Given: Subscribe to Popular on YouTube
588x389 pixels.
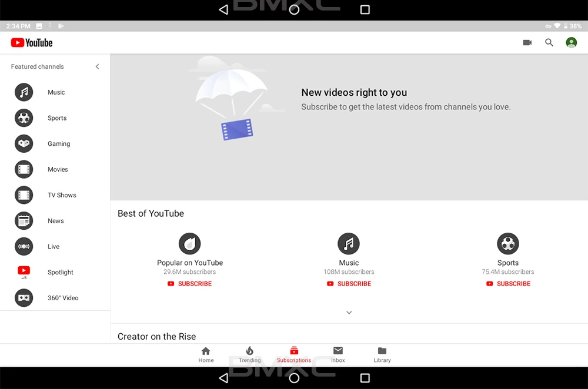Looking at the screenshot, I should coord(190,284).
